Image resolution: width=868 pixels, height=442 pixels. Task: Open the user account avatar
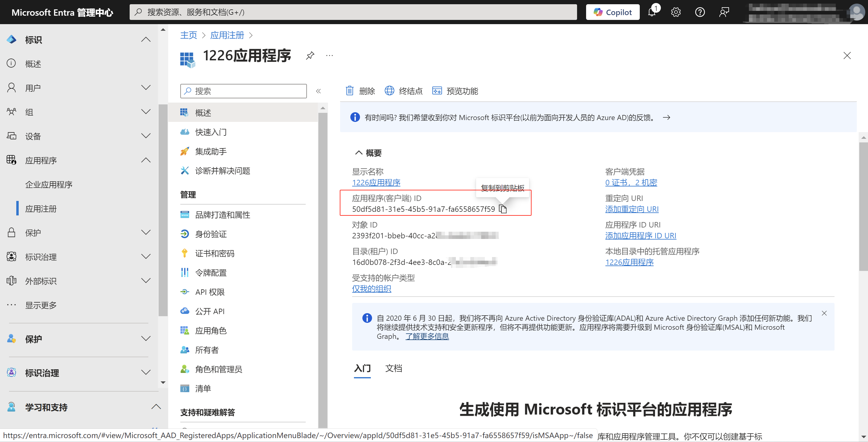[857, 12]
